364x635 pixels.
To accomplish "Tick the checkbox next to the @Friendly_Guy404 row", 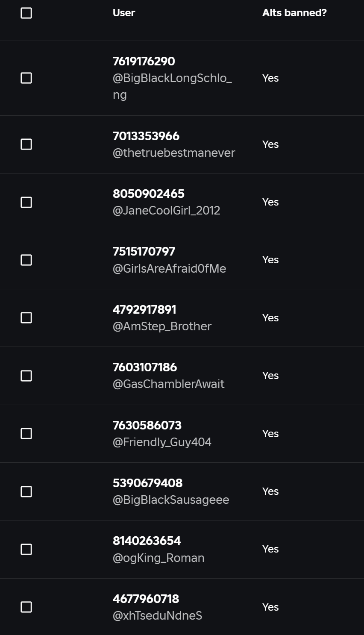I will point(26,434).
